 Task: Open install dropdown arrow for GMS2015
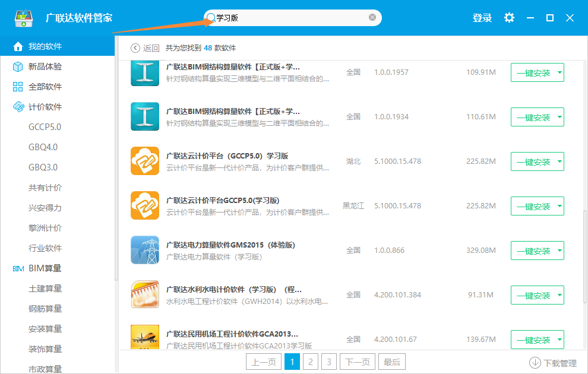(559, 251)
